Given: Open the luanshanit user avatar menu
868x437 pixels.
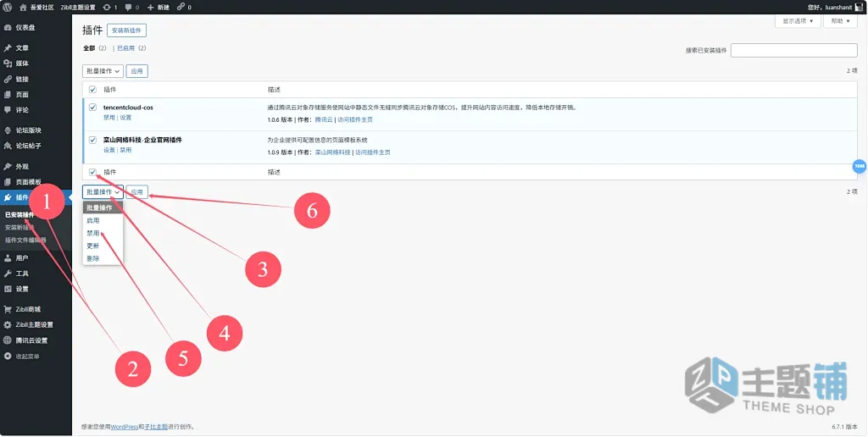Looking at the screenshot, I should 860,7.
